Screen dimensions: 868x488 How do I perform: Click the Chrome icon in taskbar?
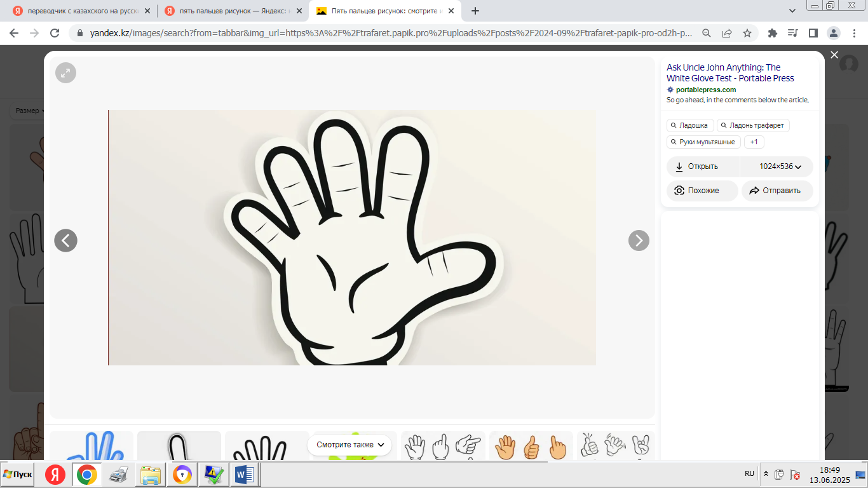87,475
